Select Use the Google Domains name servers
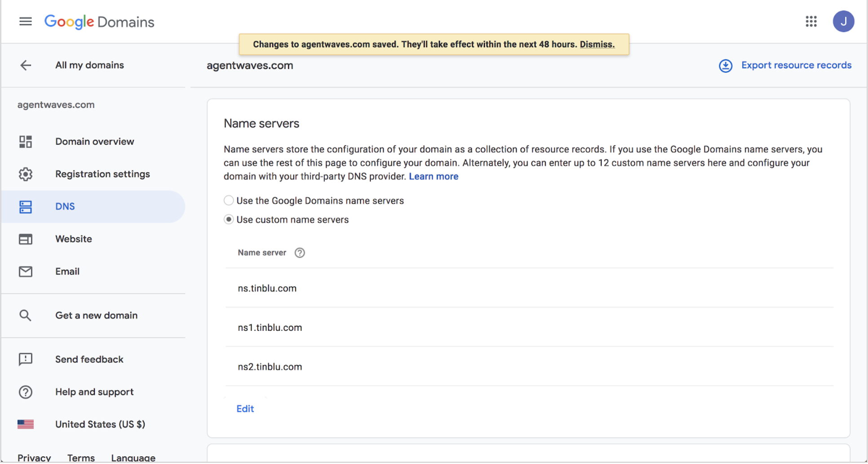868x464 pixels. (x=229, y=201)
